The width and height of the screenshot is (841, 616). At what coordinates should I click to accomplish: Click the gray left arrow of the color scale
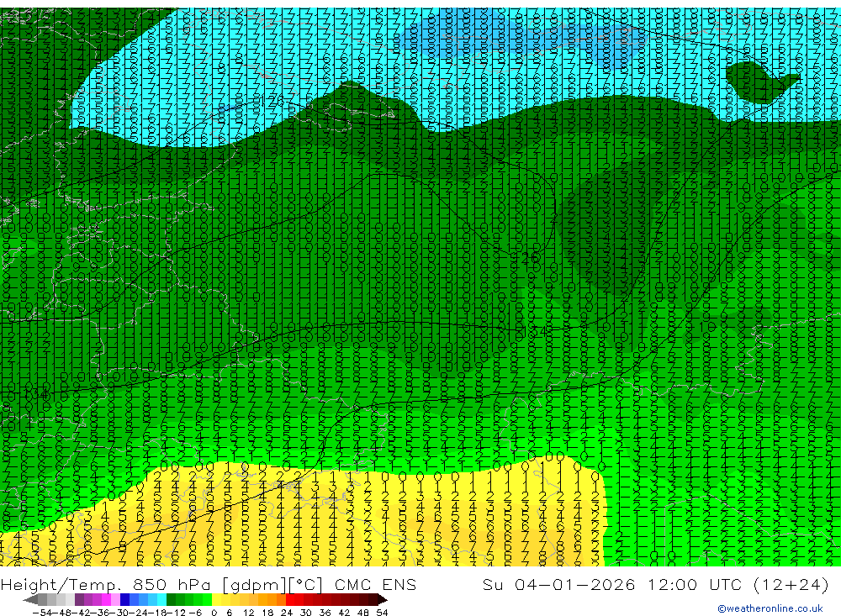tap(30, 599)
